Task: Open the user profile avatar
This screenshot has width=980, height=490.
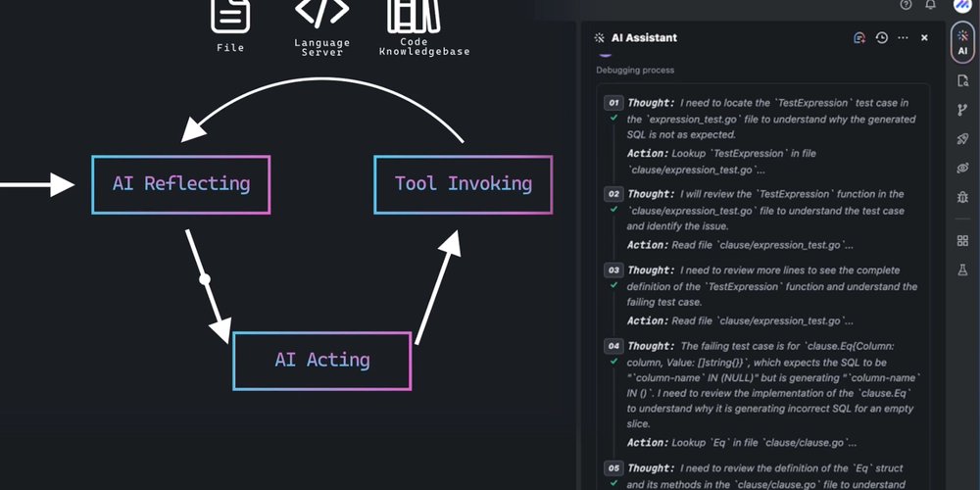Action: point(962,5)
